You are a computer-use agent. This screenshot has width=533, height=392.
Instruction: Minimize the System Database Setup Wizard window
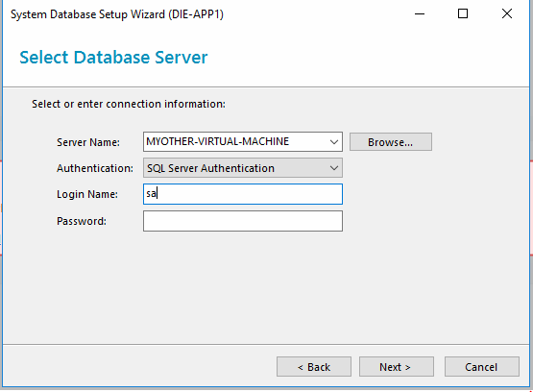420,14
